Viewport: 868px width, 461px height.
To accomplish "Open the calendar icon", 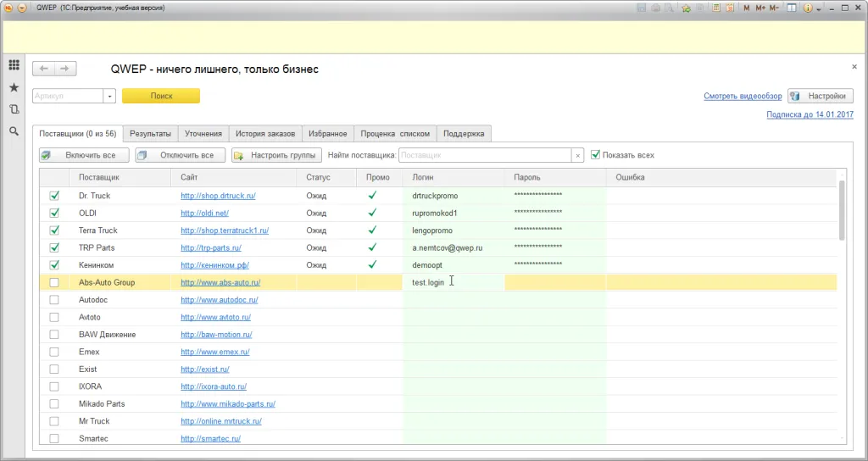I will [730, 8].
